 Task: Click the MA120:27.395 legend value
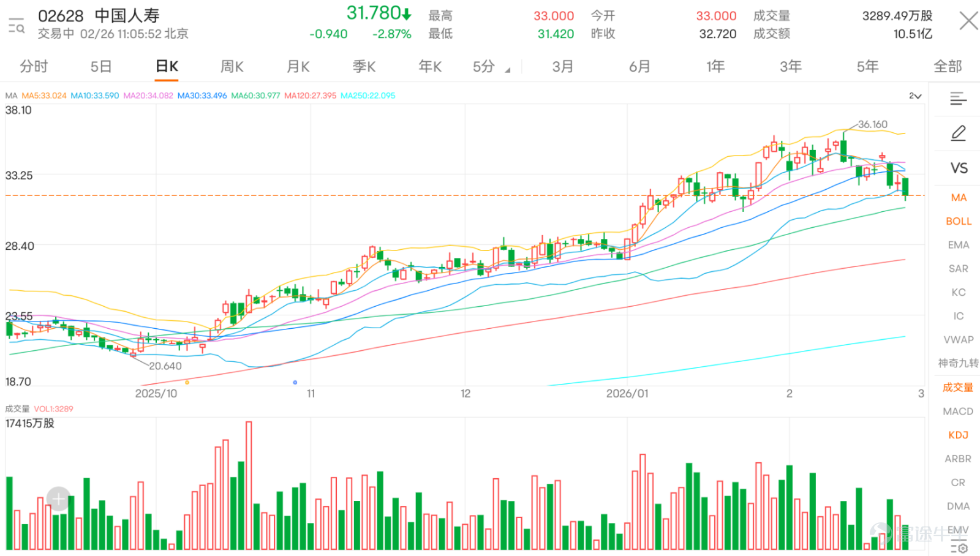click(311, 96)
